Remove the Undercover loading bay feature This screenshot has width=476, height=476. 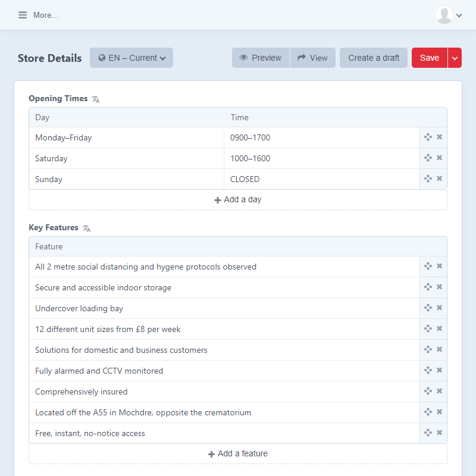439,308
